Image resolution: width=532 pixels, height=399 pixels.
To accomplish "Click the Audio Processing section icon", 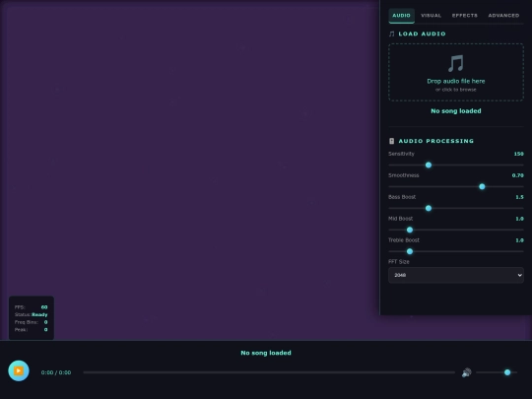I will point(391,141).
